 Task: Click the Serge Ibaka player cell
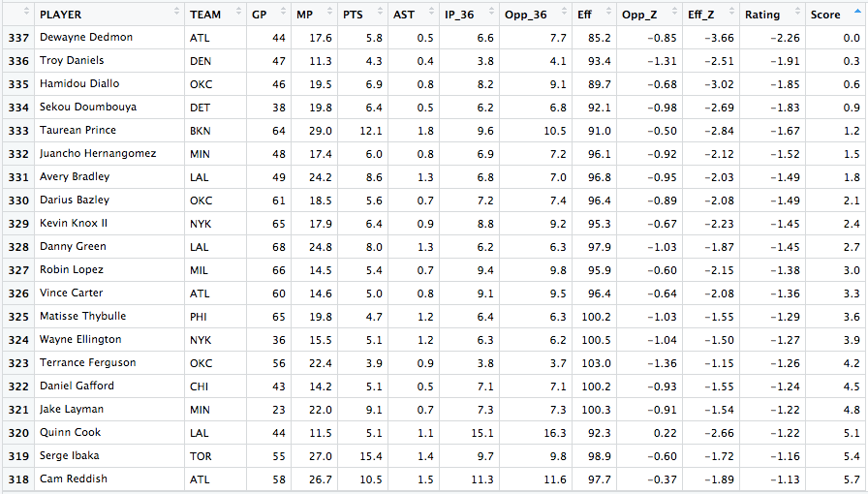70,455
